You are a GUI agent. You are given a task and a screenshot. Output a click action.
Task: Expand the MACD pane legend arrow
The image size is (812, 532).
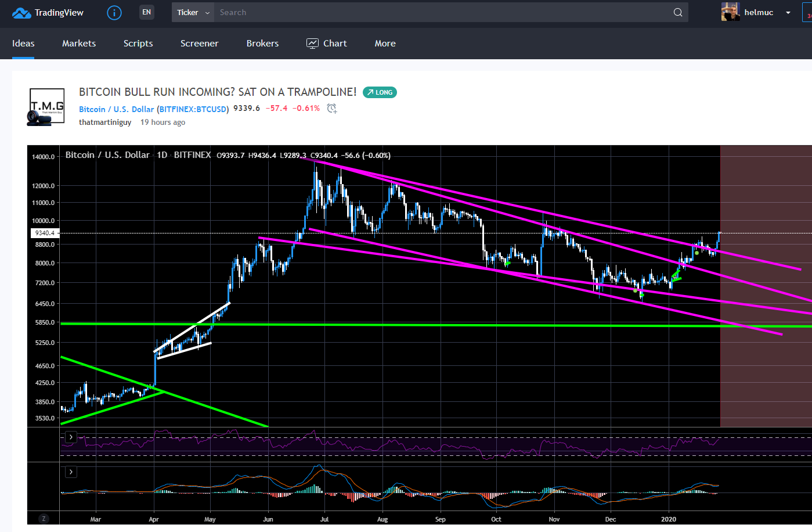coord(71,472)
